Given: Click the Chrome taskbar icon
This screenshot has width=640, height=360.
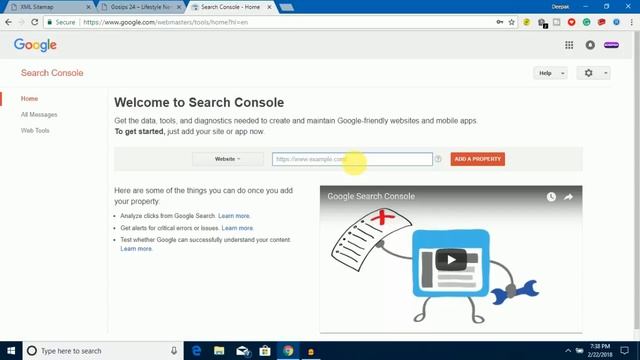Looking at the screenshot, I should [288, 351].
